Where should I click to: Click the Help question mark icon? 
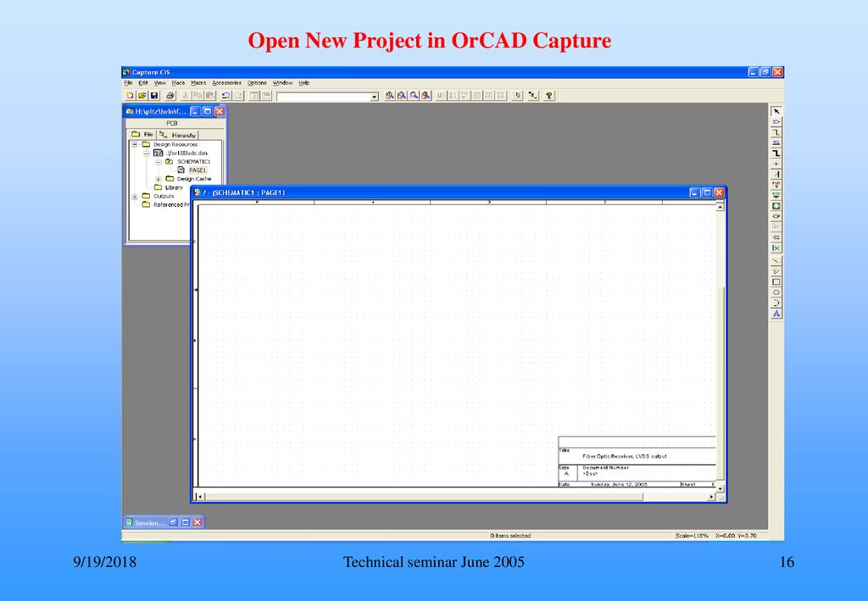[x=548, y=96]
